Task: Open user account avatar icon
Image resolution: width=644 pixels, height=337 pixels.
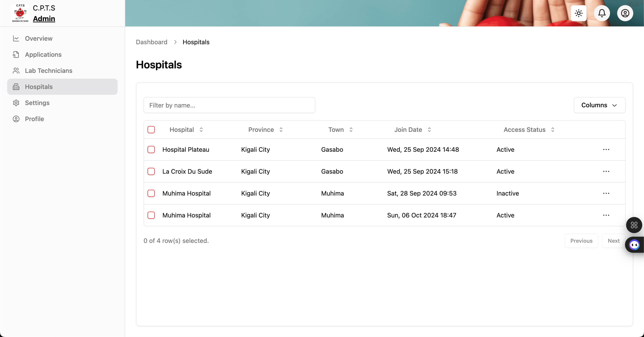Action: pyautogui.click(x=625, y=13)
